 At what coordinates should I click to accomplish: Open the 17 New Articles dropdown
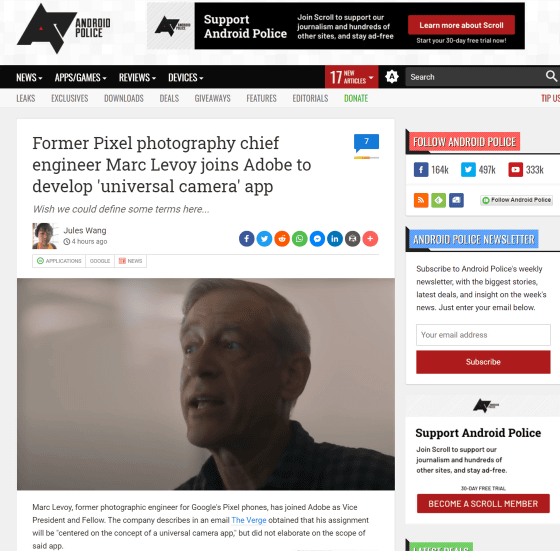click(x=351, y=77)
